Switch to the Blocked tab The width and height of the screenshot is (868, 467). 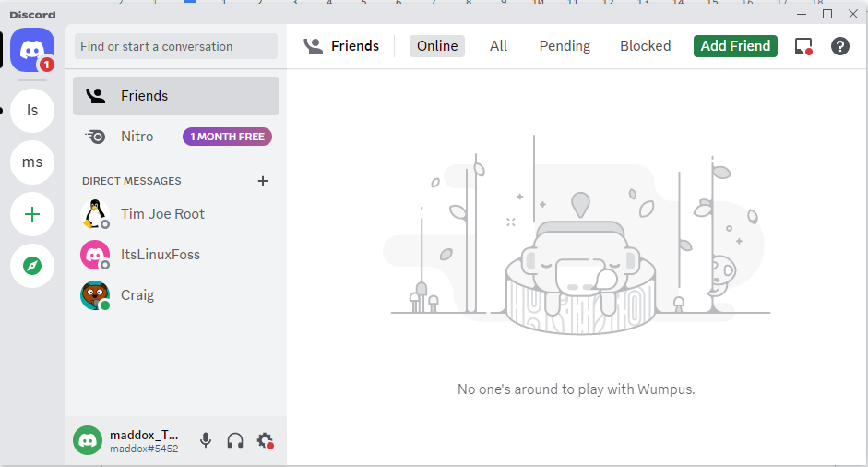(646, 46)
